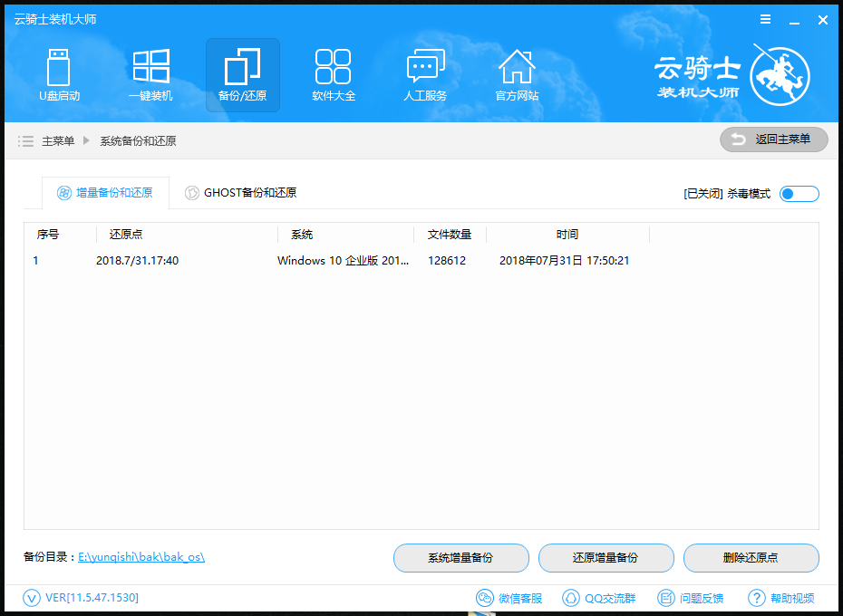Switch to the 增量备份和还原 tab
The image size is (843, 616).
[105, 192]
